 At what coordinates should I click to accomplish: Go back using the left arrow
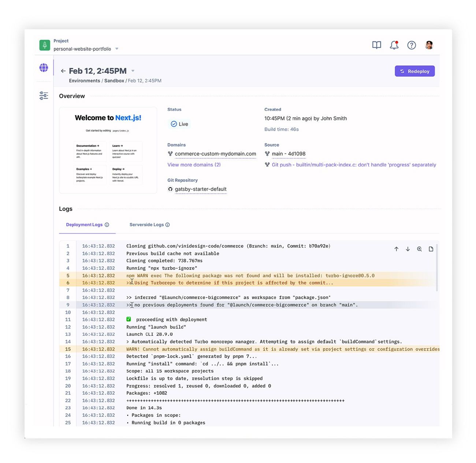(63, 71)
